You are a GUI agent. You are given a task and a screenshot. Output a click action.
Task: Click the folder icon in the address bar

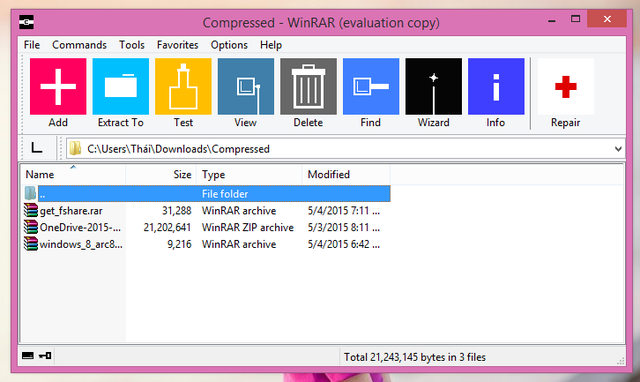(75, 149)
